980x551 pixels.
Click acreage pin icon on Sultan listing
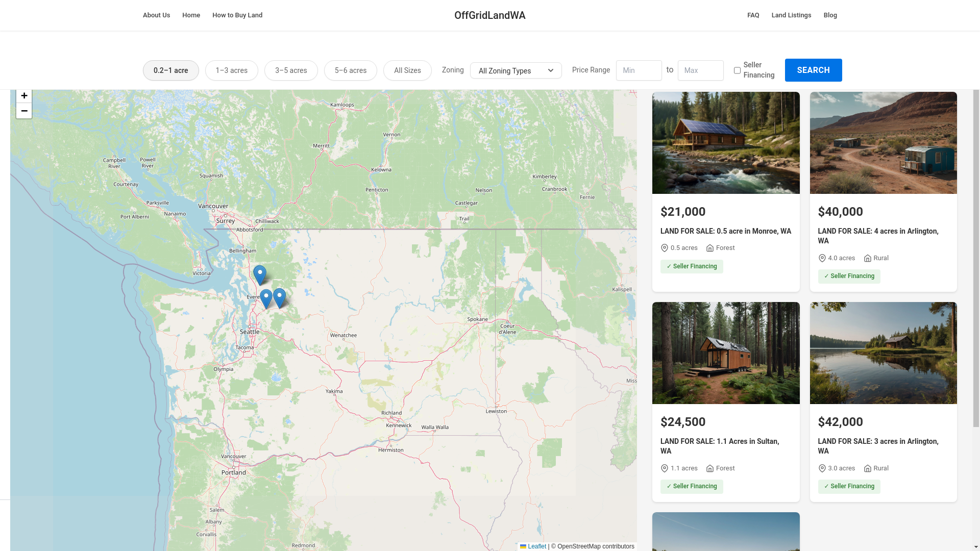(665, 468)
